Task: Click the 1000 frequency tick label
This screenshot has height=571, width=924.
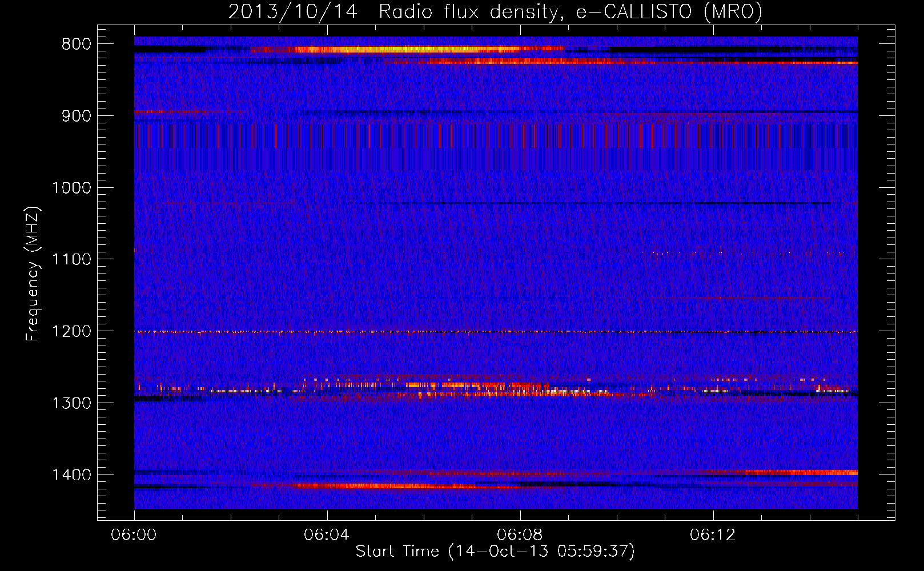Action: (x=71, y=188)
